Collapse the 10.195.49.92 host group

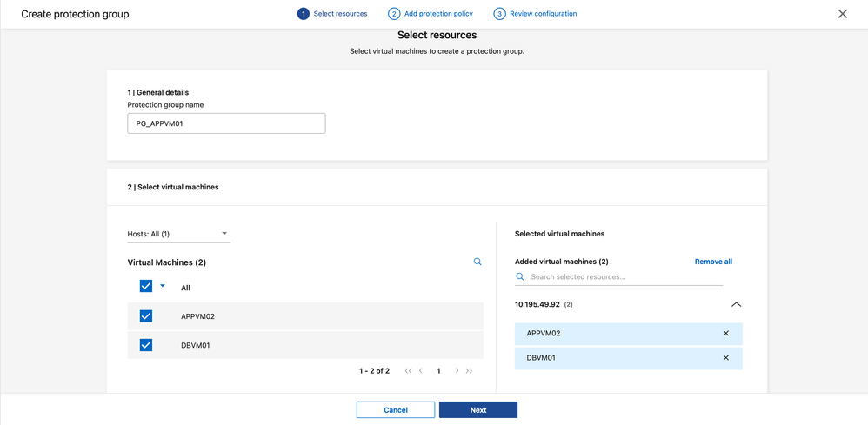point(736,305)
